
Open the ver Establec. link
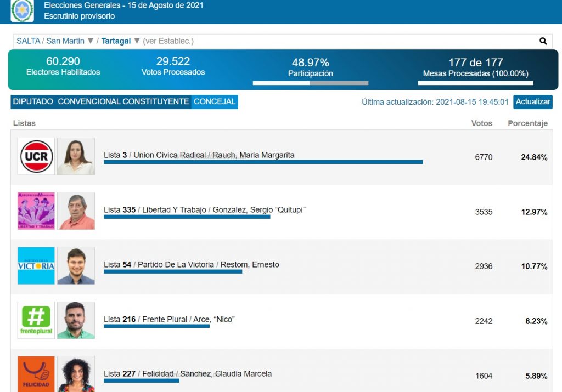168,41
